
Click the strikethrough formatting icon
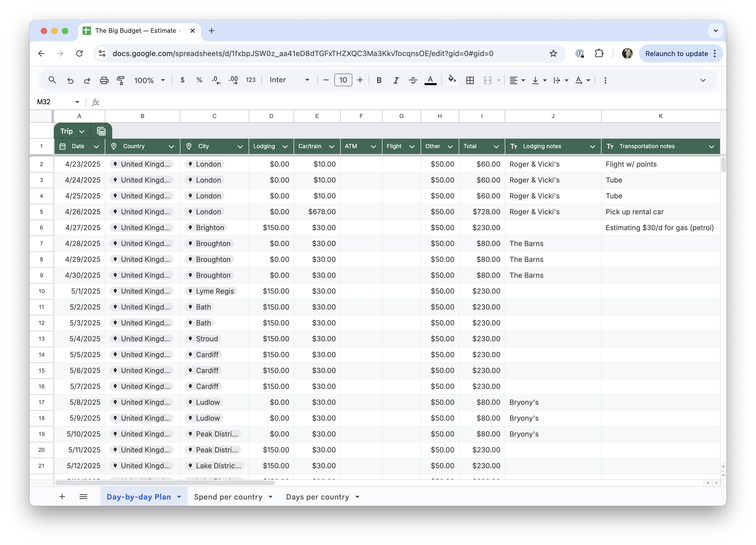click(413, 80)
